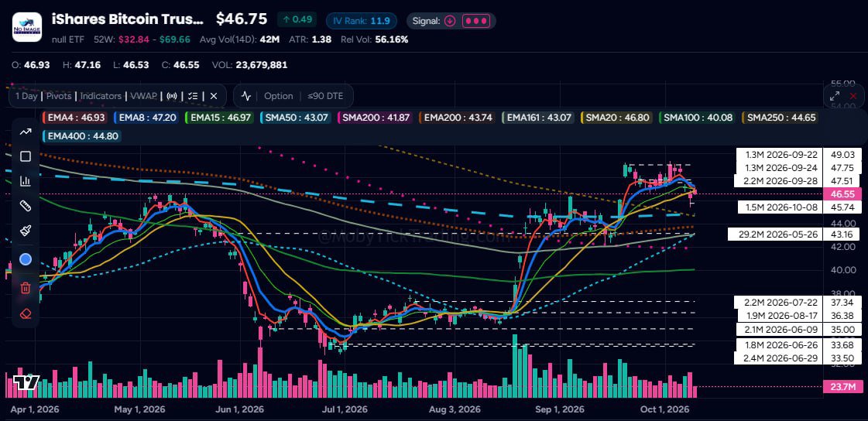Toggle the SMA20 indicator chip

click(x=616, y=118)
